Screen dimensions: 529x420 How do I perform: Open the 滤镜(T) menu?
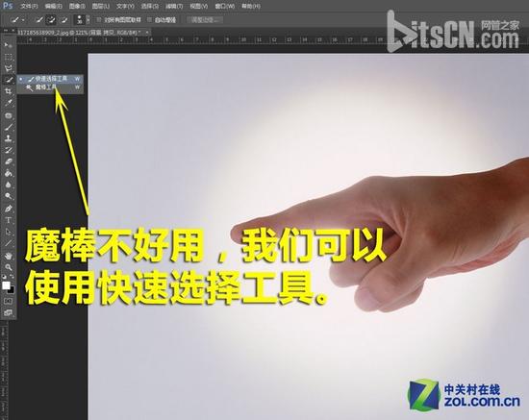(x=174, y=6)
